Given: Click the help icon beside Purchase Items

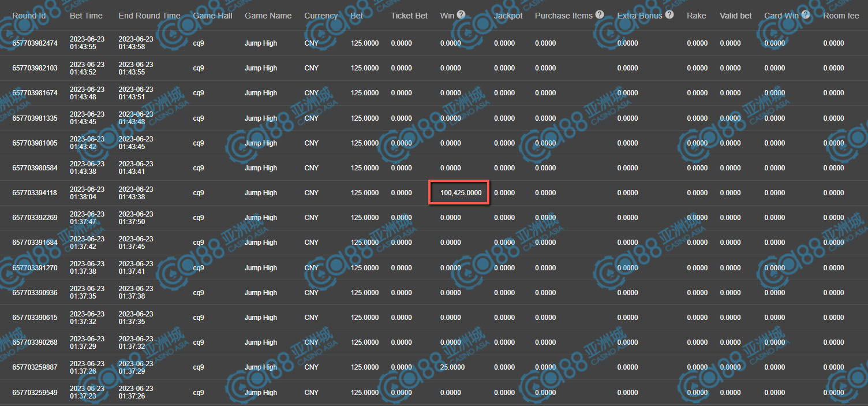Looking at the screenshot, I should coord(600,14).
